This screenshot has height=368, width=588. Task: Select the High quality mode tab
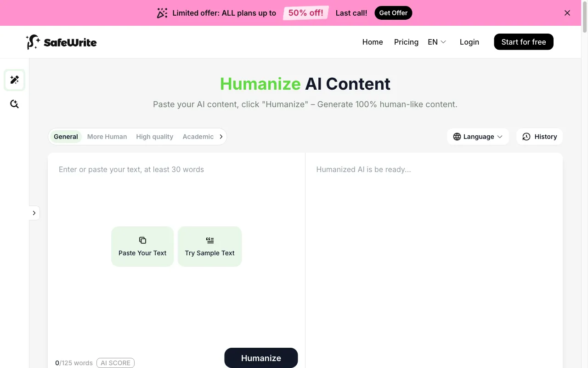point(155,137)
